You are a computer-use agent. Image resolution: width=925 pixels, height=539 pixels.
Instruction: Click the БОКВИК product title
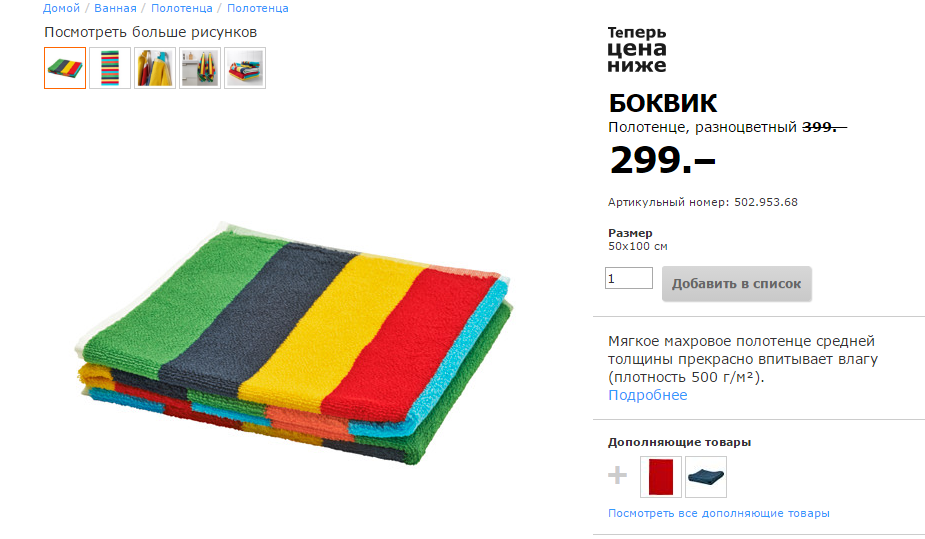(662, 103)
